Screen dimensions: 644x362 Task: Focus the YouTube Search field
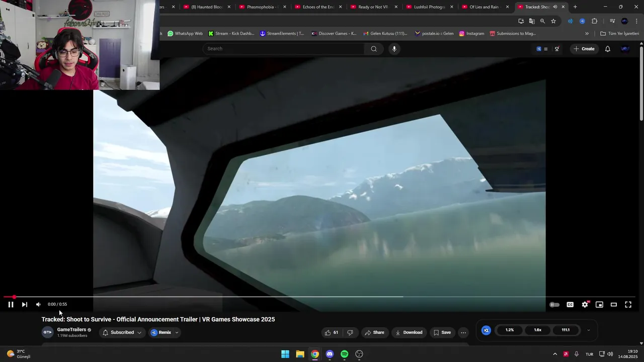coord(283,49)
